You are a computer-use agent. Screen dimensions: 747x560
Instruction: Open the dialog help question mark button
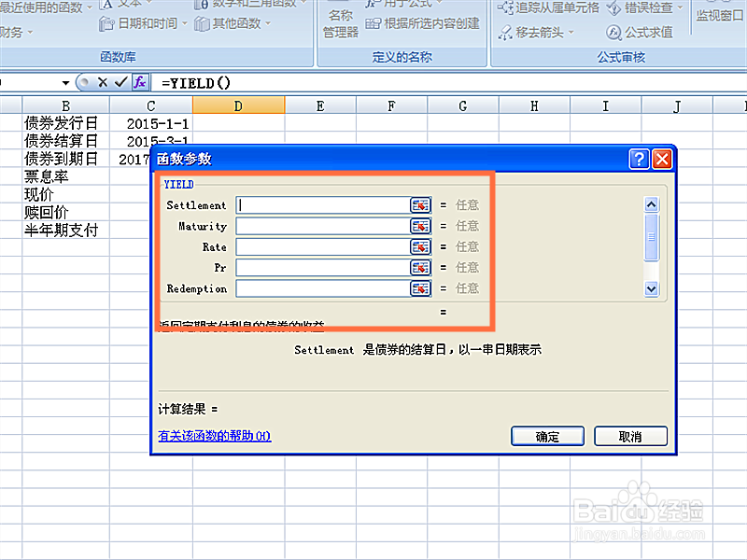(x=639, y=159)
